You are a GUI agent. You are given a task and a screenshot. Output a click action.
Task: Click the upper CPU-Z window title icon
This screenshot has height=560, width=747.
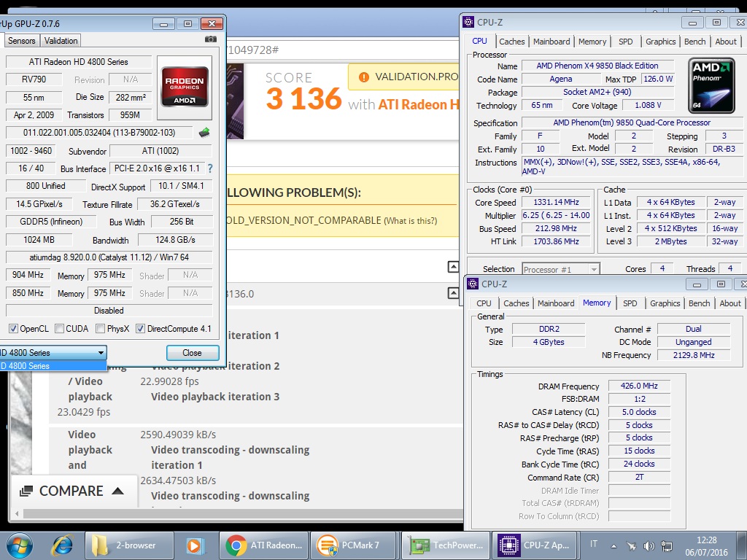pyautogui.click(x=469, y=22)
